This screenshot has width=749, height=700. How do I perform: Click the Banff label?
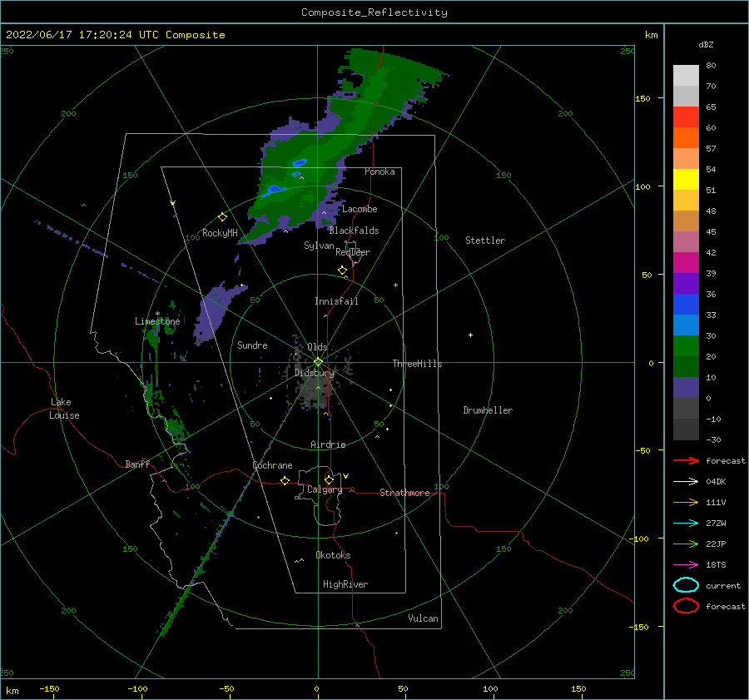(x=137, y=464)
